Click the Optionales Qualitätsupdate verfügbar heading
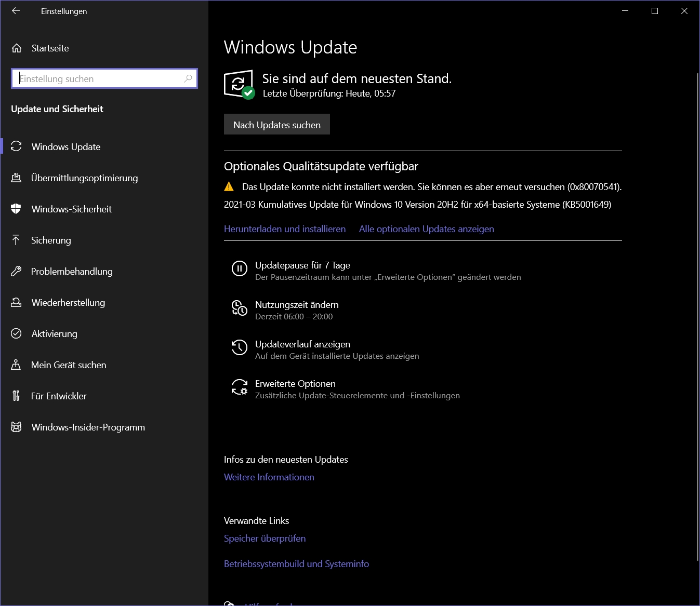700x606 pixels. pos(321,166)
